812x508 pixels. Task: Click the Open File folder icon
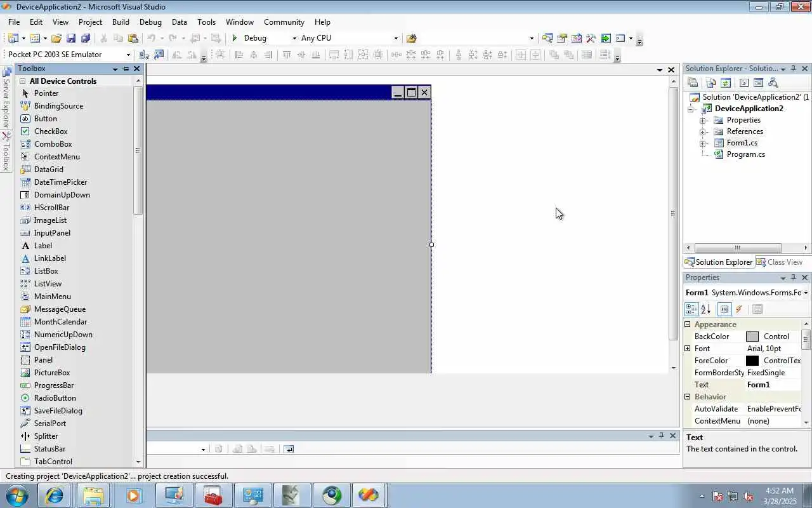(56, 38)
